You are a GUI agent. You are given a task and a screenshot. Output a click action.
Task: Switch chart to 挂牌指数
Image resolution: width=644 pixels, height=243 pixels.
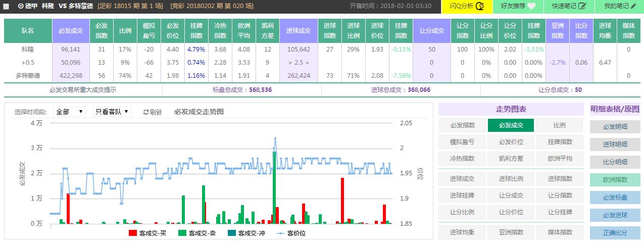[x=560, y=142]
